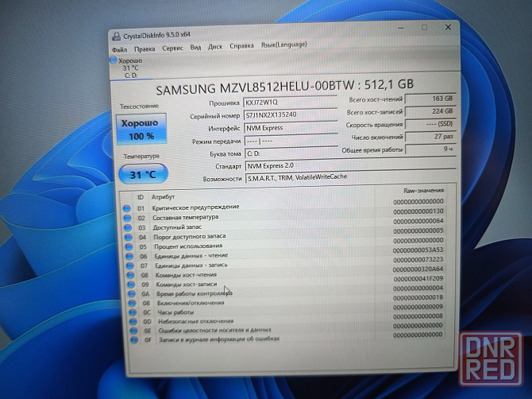Click the Скорость вращения value ---- (SSD)
The width and height of the screenshot is (532, 399).
[x=431, y=124]
